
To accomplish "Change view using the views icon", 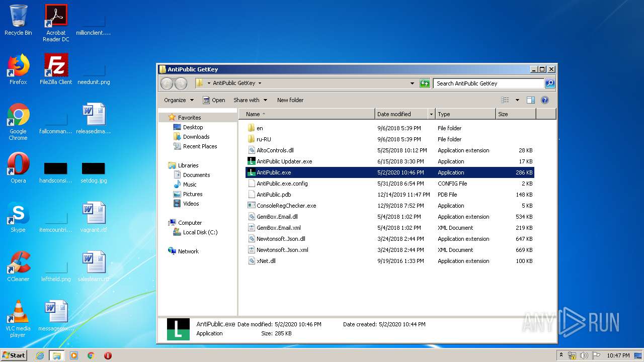I will 505,100.
